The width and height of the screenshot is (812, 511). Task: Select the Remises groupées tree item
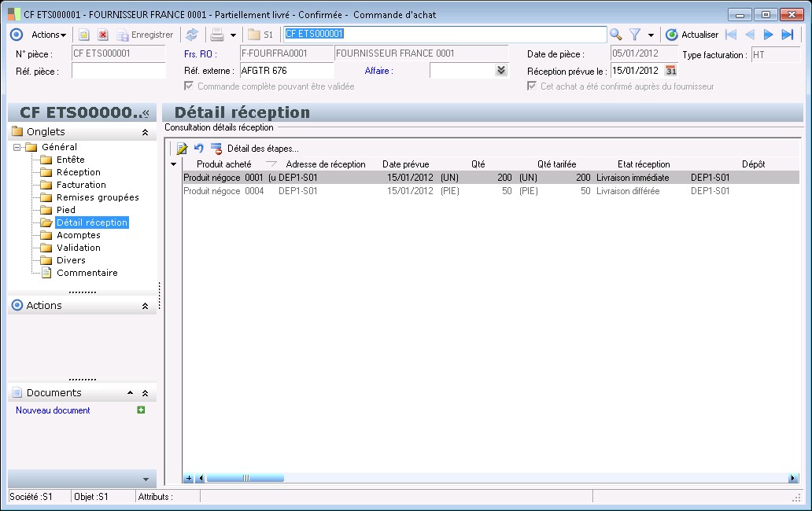(98, 197)
